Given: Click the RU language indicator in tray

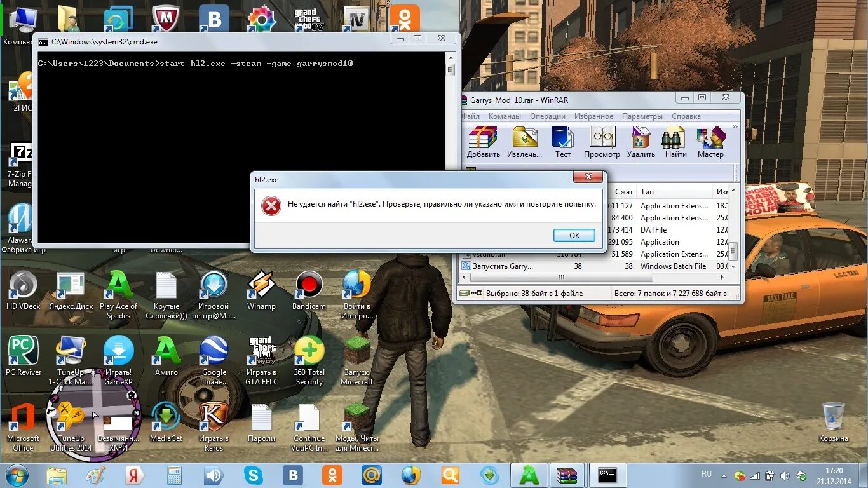Looking at the screenshot, I should click(707, 474).
